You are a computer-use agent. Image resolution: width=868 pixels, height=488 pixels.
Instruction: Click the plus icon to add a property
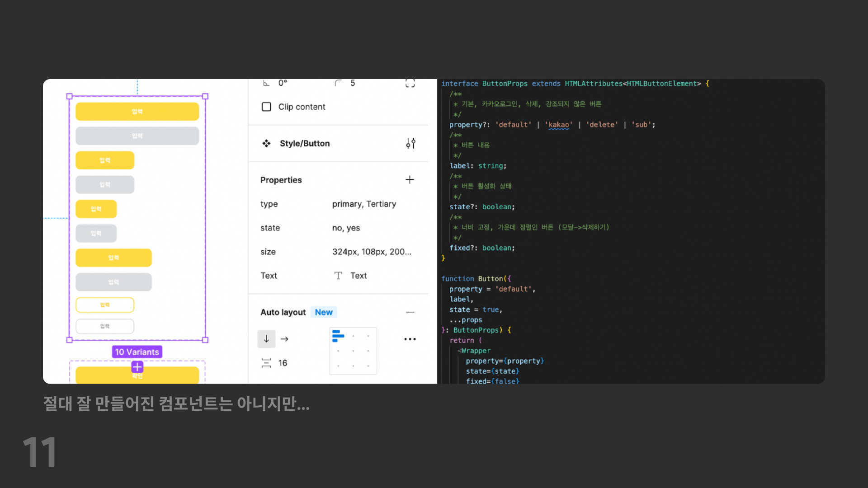(410, 180)
